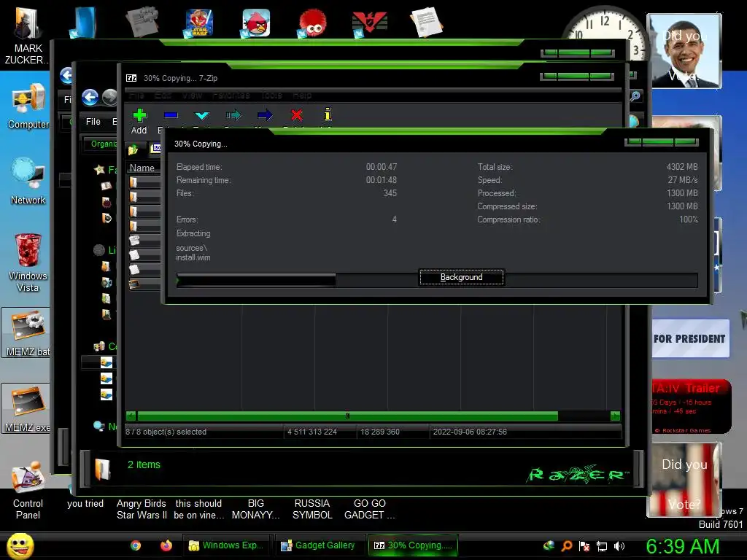Open the Windows Vista recycle bin icon
Image resolution: width=747 pixels, height=560 pixels.
[28, 262]
